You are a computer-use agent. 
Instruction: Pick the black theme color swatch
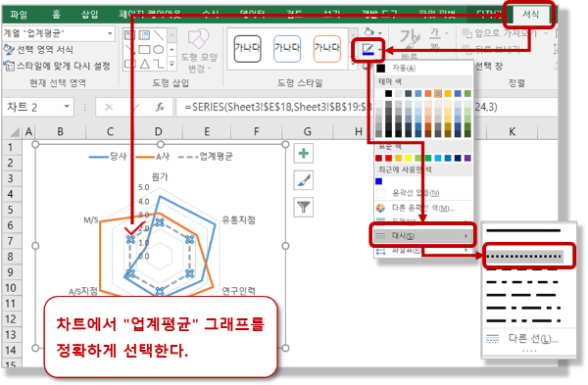click(389, 93)
